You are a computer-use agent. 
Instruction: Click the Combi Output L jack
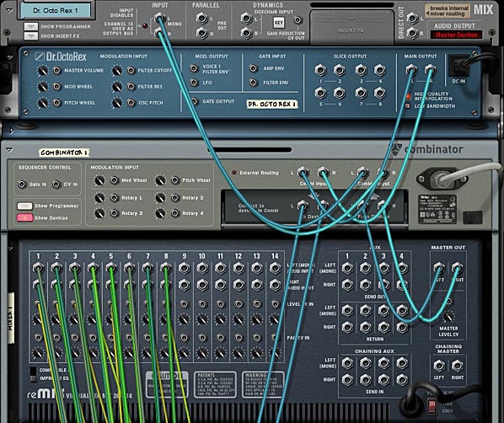pyautogui.click(x=362, y=173)
